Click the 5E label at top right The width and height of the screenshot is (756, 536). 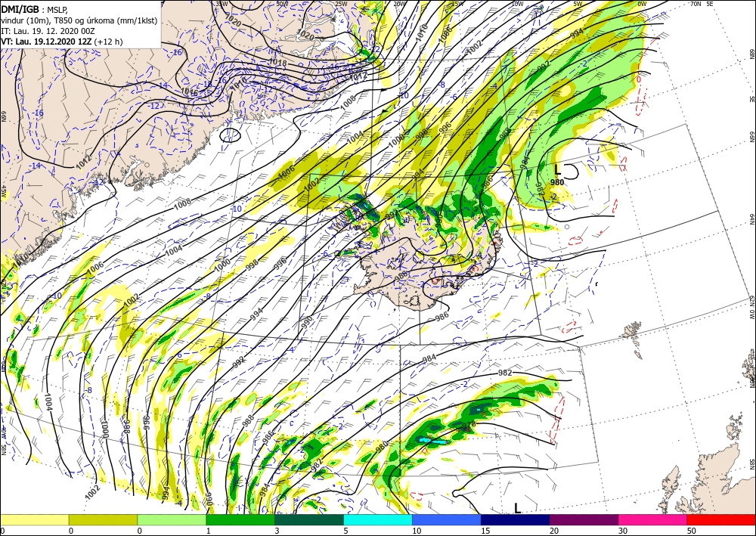710,4
